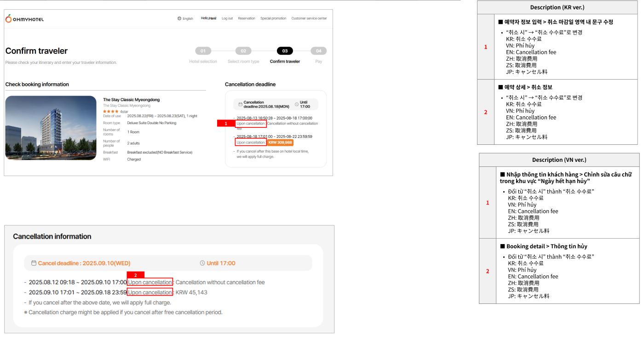Click the note about cancelling after the above date
The image size is (644, 337).
(100, 303)
